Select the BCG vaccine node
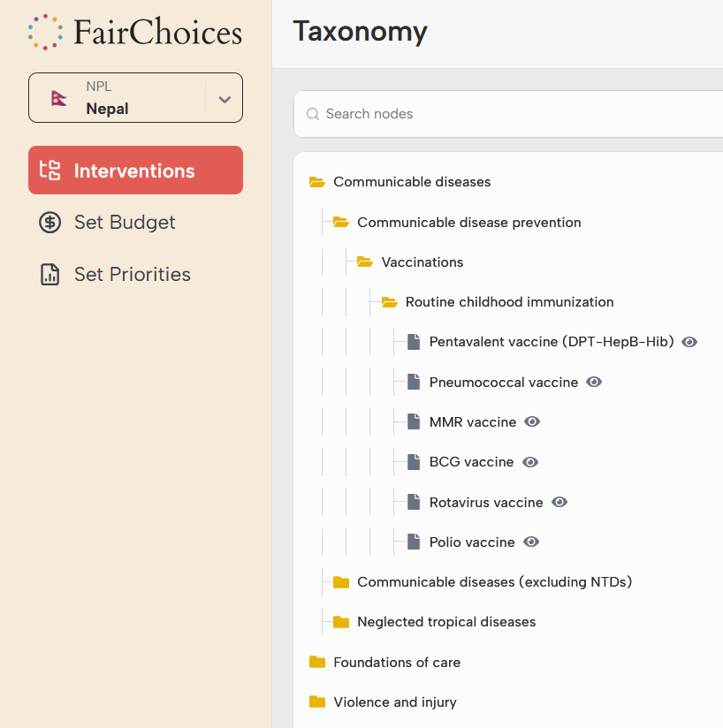Screen dimensions: 723x728 coord(471,462)
